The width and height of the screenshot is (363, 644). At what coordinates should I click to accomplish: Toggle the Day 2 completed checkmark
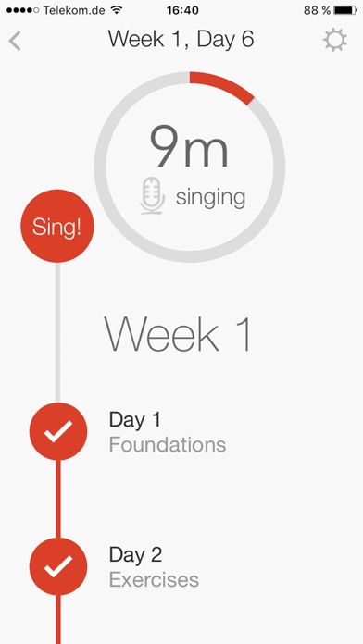(x=58, y=566)
